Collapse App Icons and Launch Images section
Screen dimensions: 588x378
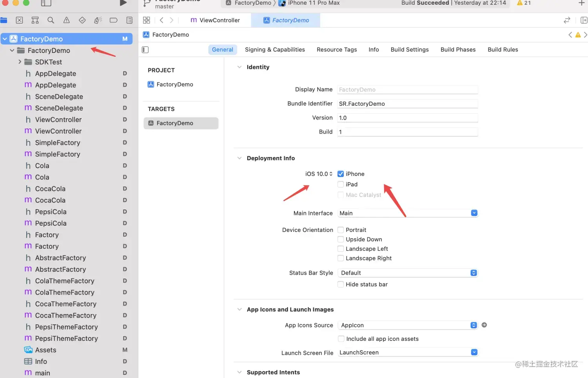pyautogui.click(x=240, y=309)
